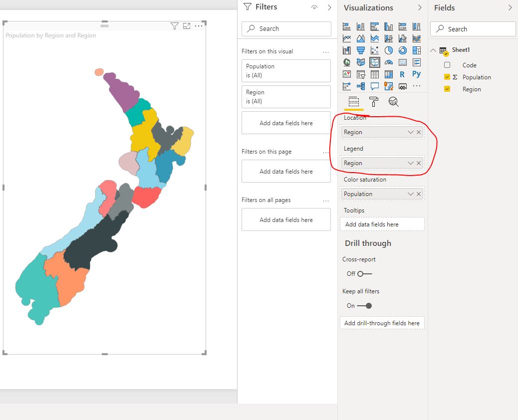Collapse the Sheet1 table in Fields
Screen dimensions: 518x420
click(x=433, y=50)
